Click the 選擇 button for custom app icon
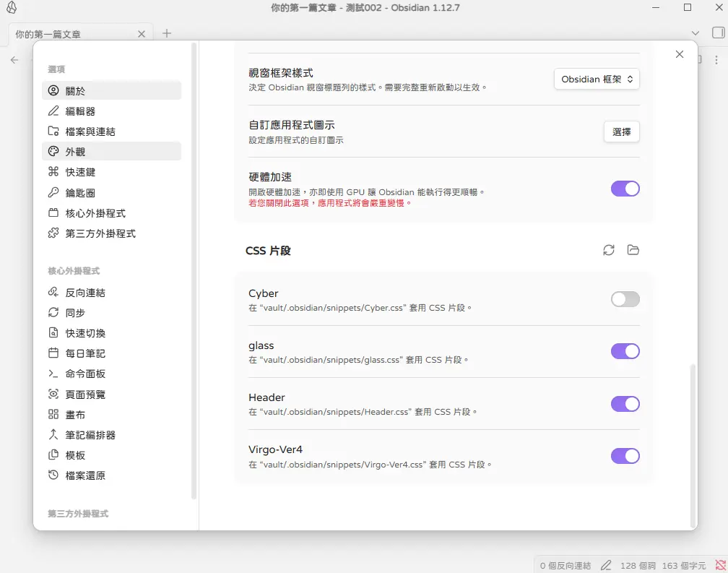This screenshot has height=573, width=728. click(x=621, y=132)
